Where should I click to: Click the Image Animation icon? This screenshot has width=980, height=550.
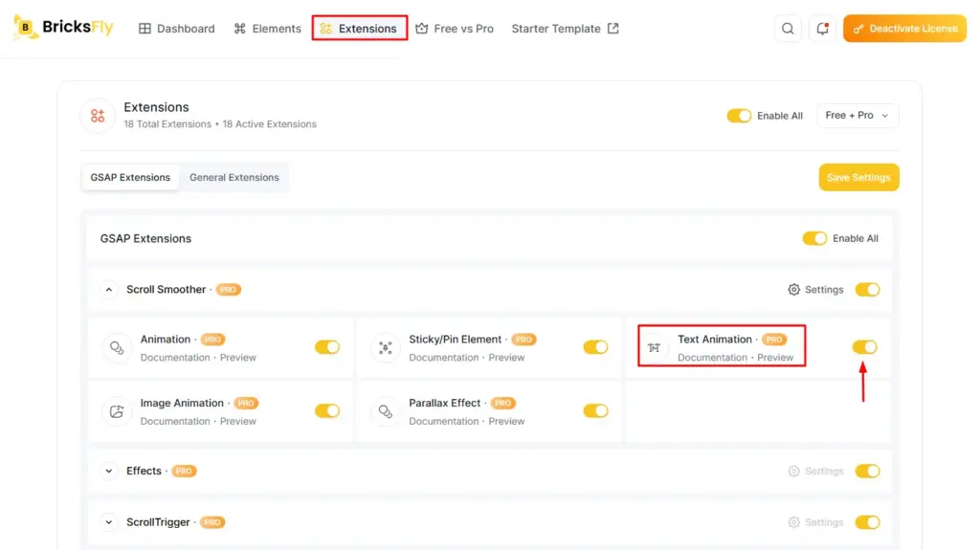(117, 411)
